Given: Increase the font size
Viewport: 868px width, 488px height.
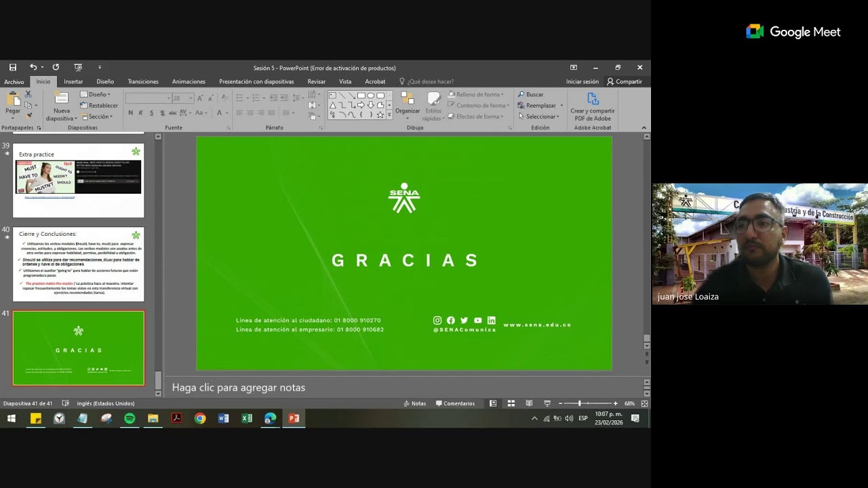Looking at the screenshot, I should click(200, 98).
